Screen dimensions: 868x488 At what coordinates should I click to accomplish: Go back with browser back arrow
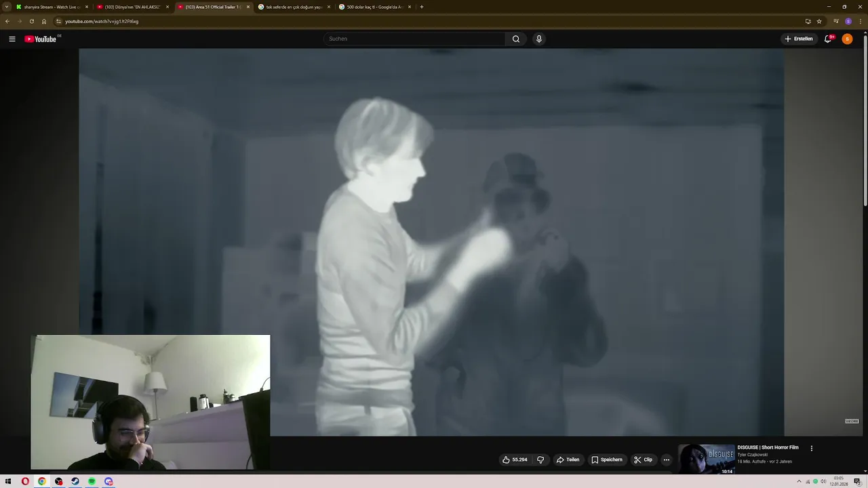click(x=7, y=21)
